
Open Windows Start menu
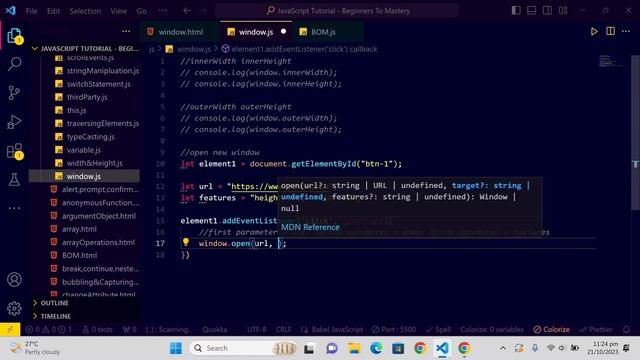176,348
